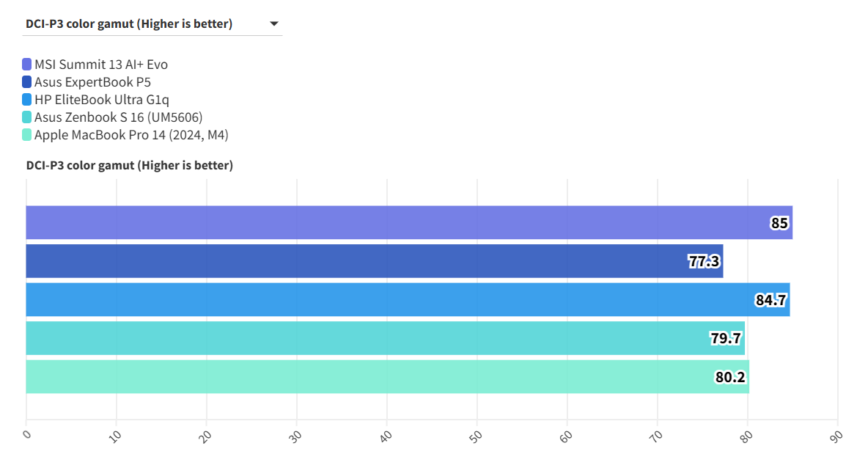
Task: Click the 85 value label on the top bar
Action: (779, 223)
